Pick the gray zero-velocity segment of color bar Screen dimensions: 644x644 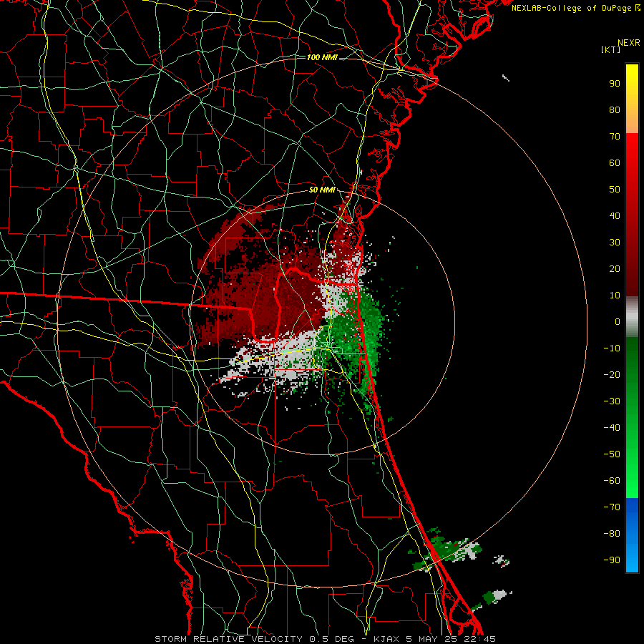click(632, 317)
